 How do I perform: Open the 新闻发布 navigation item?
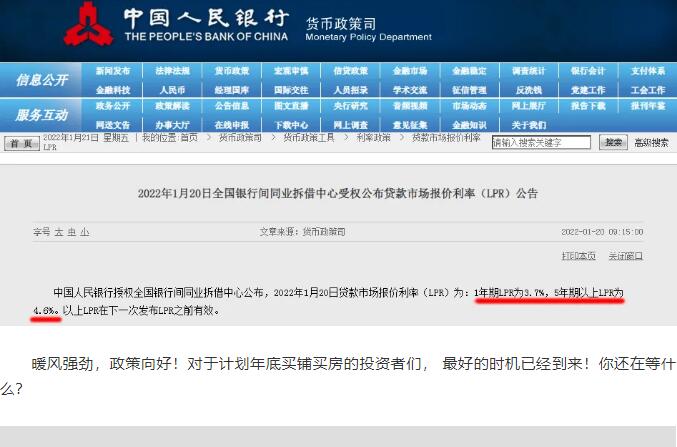pos(113,71)
